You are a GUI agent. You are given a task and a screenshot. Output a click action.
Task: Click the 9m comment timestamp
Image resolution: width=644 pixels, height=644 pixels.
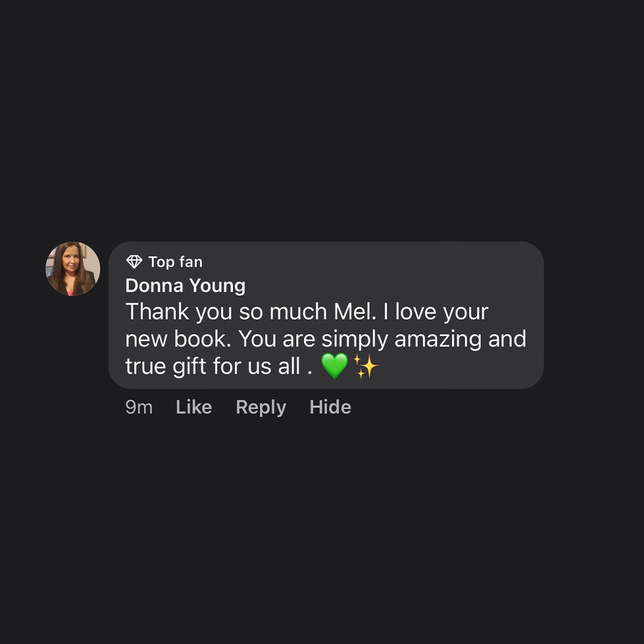click(x=139, y=407)
